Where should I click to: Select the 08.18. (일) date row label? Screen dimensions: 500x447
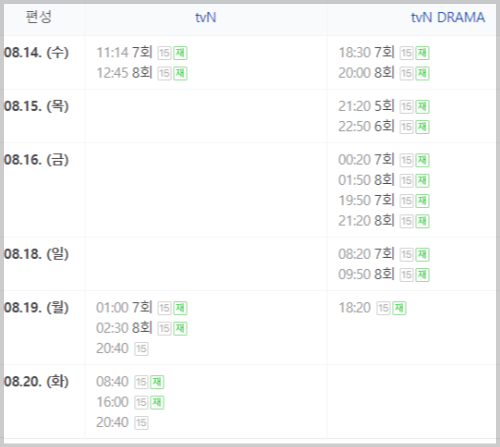click(36, 254)
